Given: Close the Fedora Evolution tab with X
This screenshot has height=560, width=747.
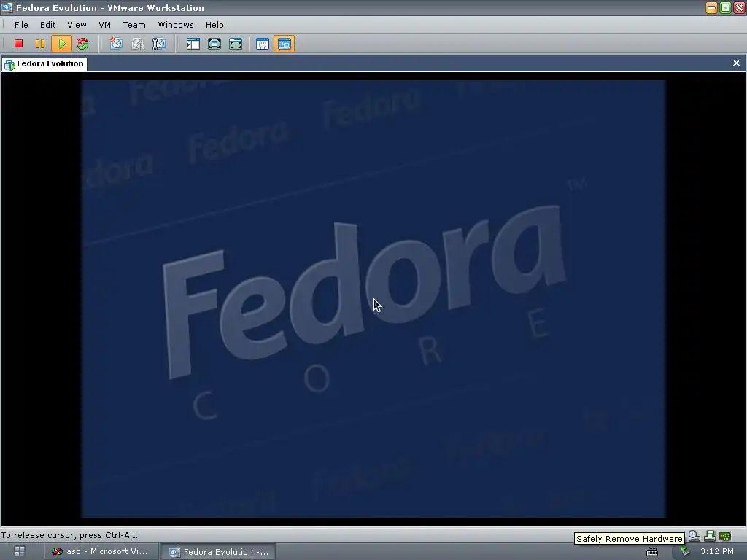Looking at the screenshot, I should point(736,63).
